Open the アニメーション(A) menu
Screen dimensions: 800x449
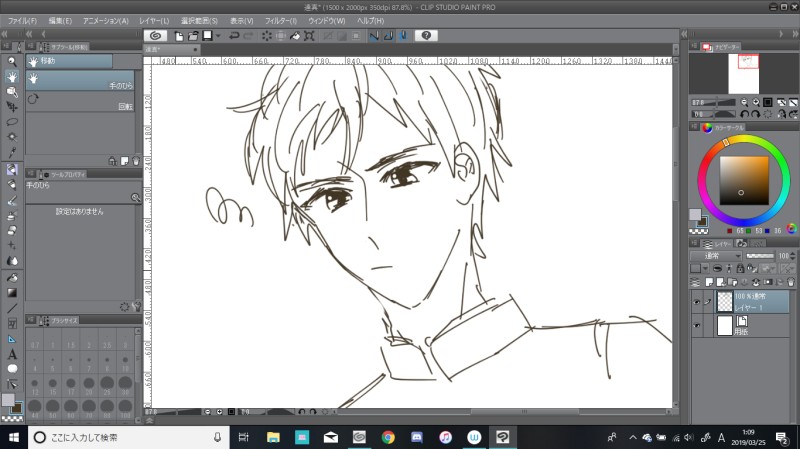(106, 21)
